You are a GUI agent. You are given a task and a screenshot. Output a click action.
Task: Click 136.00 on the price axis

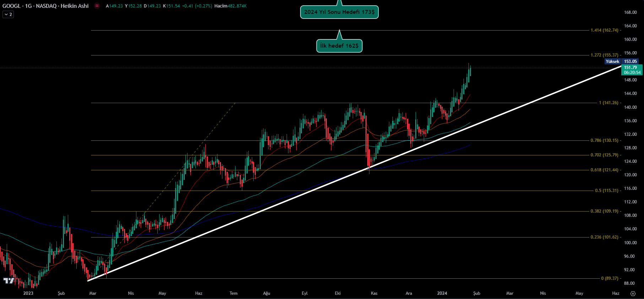631,121
